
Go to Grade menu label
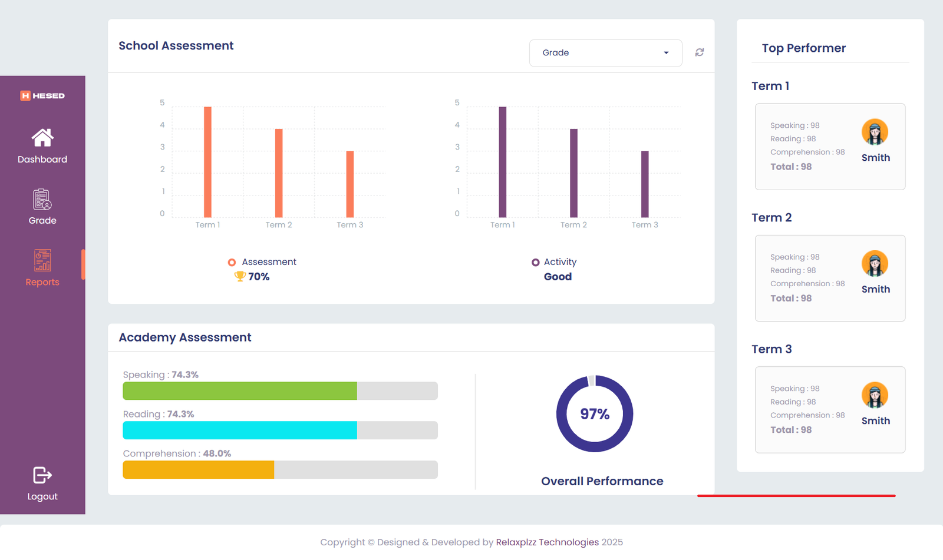42,221
